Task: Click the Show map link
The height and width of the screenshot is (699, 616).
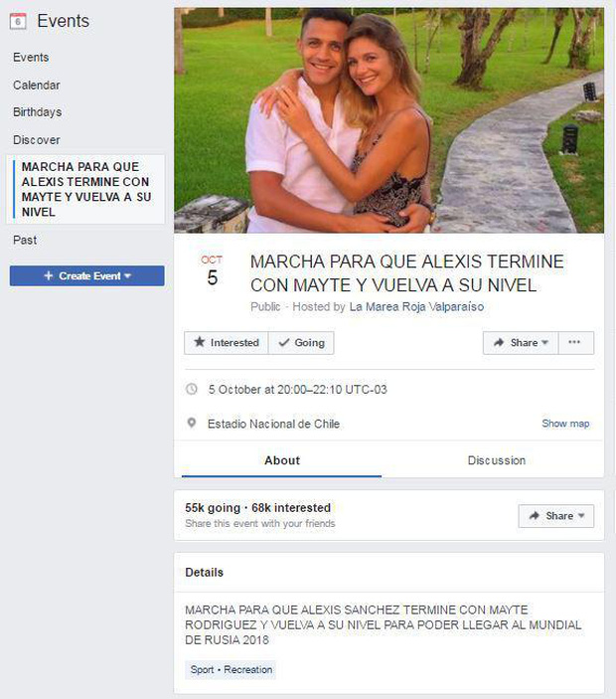Action: tap(565, 423)
